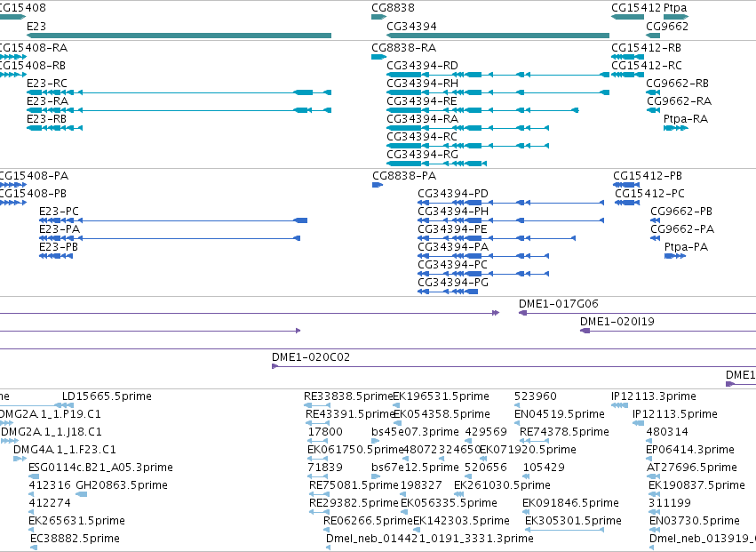Click the CG8838 gene label

point(393,8)
